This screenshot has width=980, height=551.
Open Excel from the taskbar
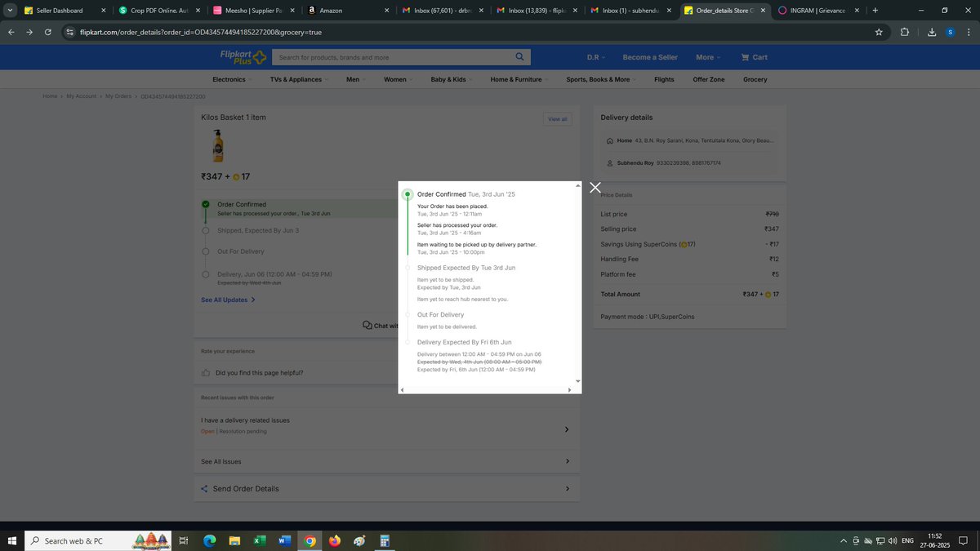(260, 540)
